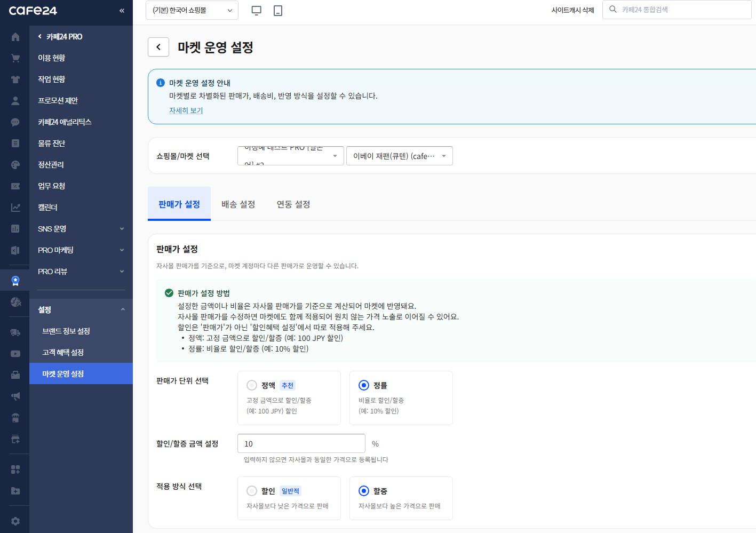Open the 한국어 쇼핑몰 language dropdown
Image resolution: width=756 pixels, height=533 pixels.
192,10
